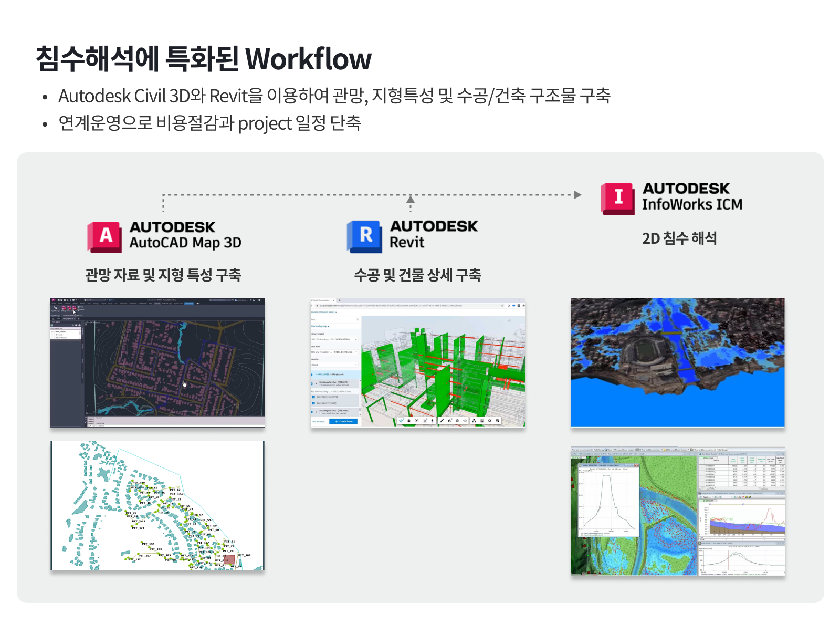Click the InfoWorks ICM Import ribbon icon
840x624 pixels.
pyautogui.click(x=69, y=308)
